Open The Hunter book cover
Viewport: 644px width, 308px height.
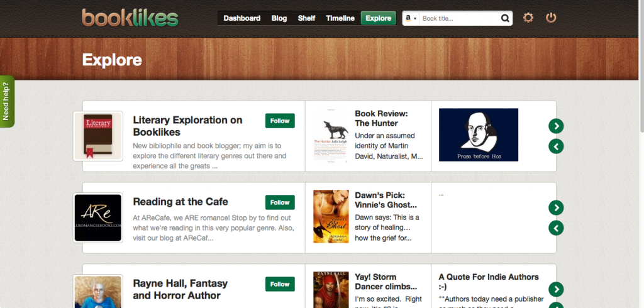click(x=331, y=136)
